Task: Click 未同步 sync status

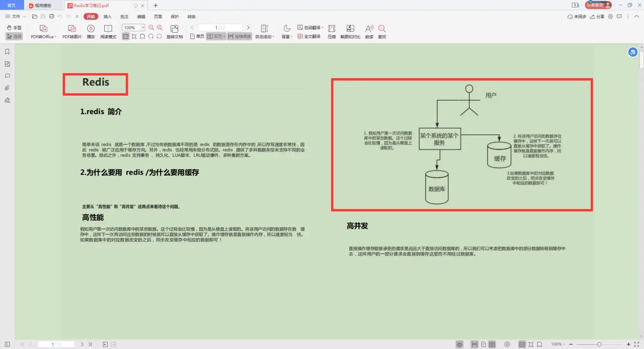Action: (577, 16)
